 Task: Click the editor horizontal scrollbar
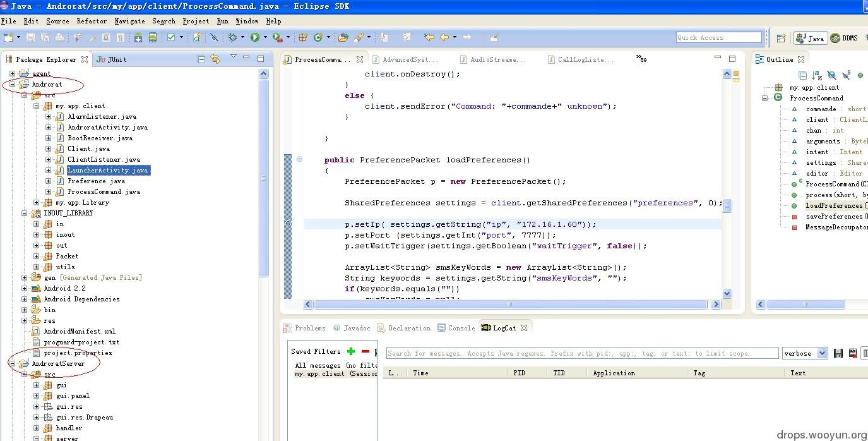510,305
